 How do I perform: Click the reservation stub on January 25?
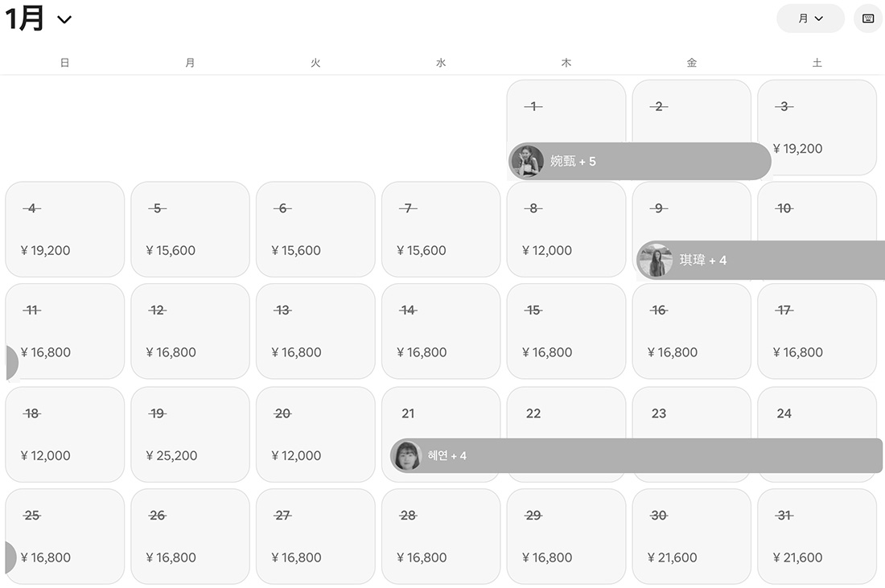(10, 557)
